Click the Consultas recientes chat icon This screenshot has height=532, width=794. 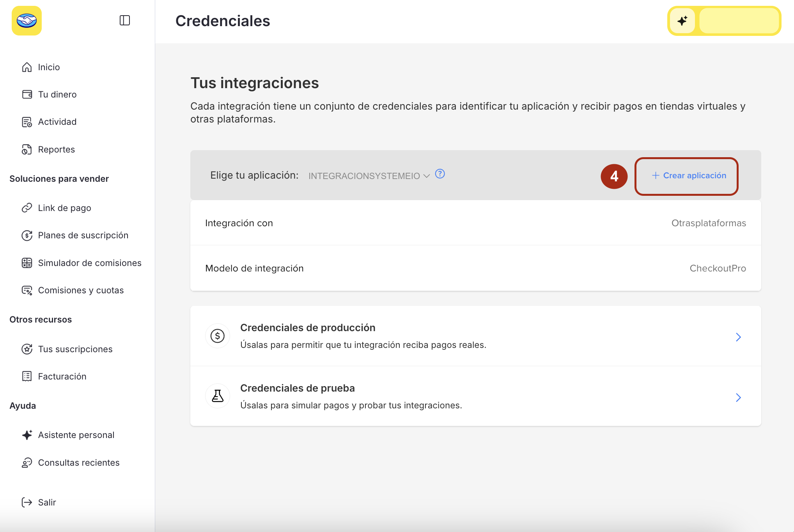coord(27,463)
